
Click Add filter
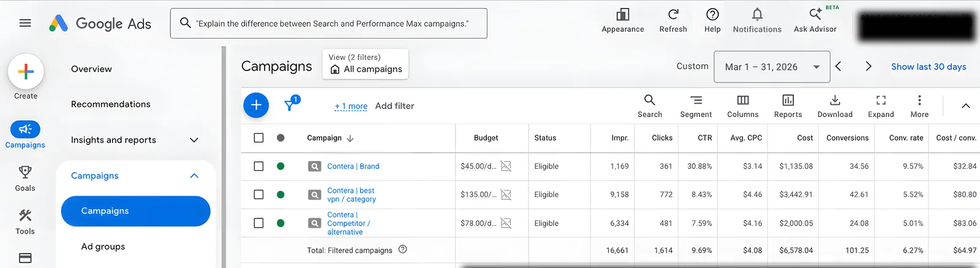(394, 106)
